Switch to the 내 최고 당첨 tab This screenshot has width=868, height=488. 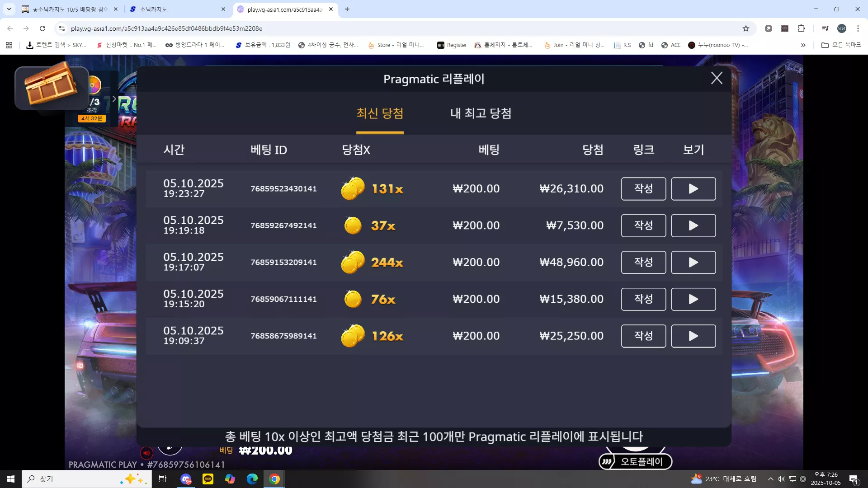tap(481, 113)
